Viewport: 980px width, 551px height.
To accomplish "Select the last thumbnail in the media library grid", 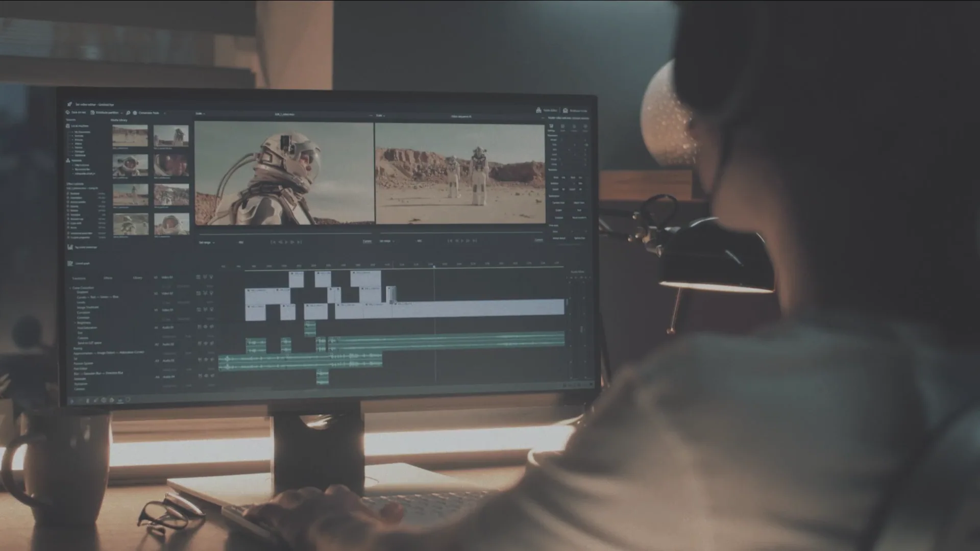I will pyautogui.click(x=171, y=223).
